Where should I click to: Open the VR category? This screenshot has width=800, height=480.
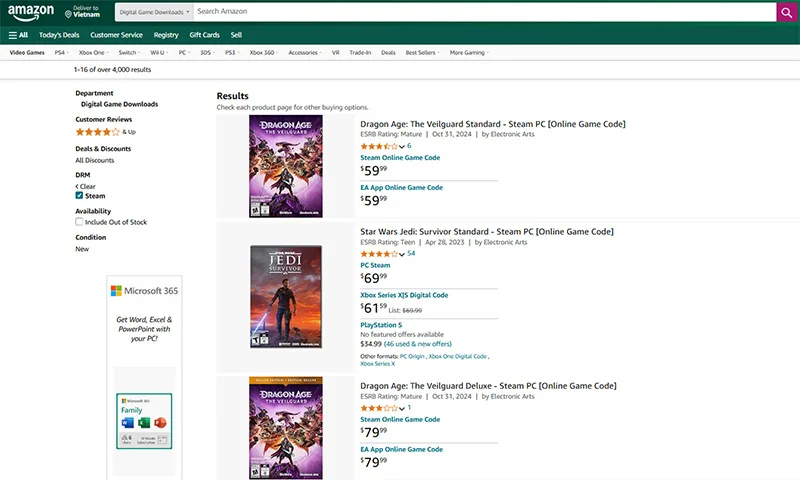click(x=335, y=53)
